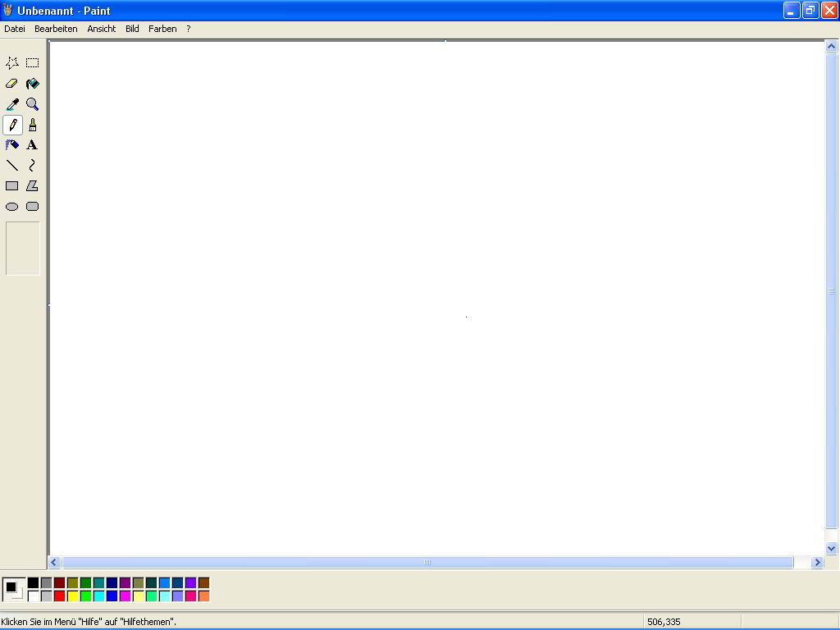Click the foreground/background color indicator box
This screenshot has width=840, height=630.
click(13, 589)
